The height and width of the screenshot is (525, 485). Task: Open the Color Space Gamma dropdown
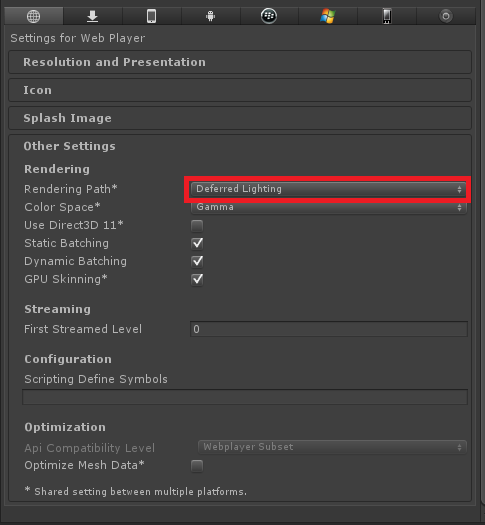(328, 207)
